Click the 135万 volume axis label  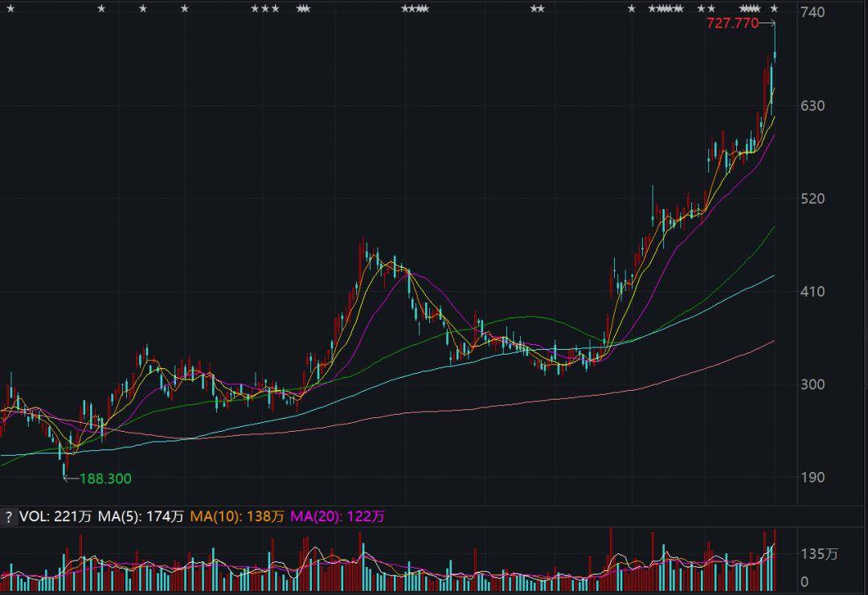[819, 554]
